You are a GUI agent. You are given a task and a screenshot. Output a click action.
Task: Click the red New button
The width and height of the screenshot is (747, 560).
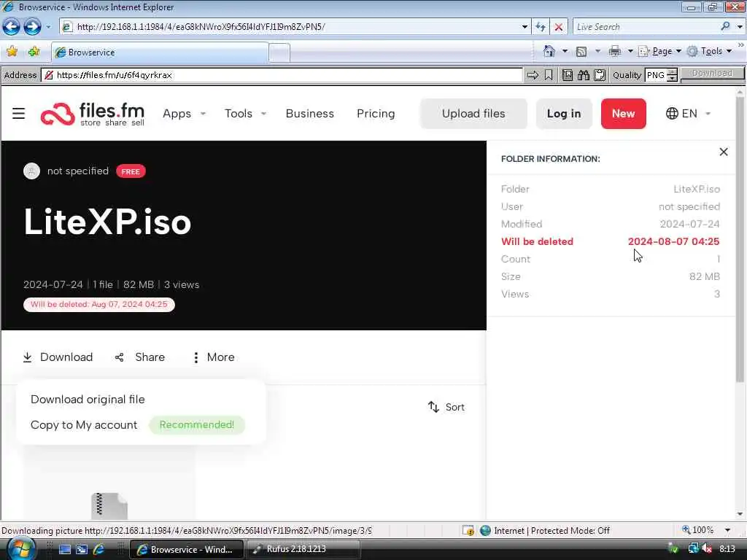point(623,113)
